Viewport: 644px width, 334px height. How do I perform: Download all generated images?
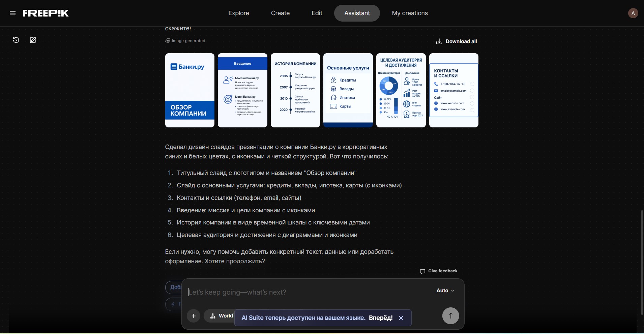pos(457,41)
